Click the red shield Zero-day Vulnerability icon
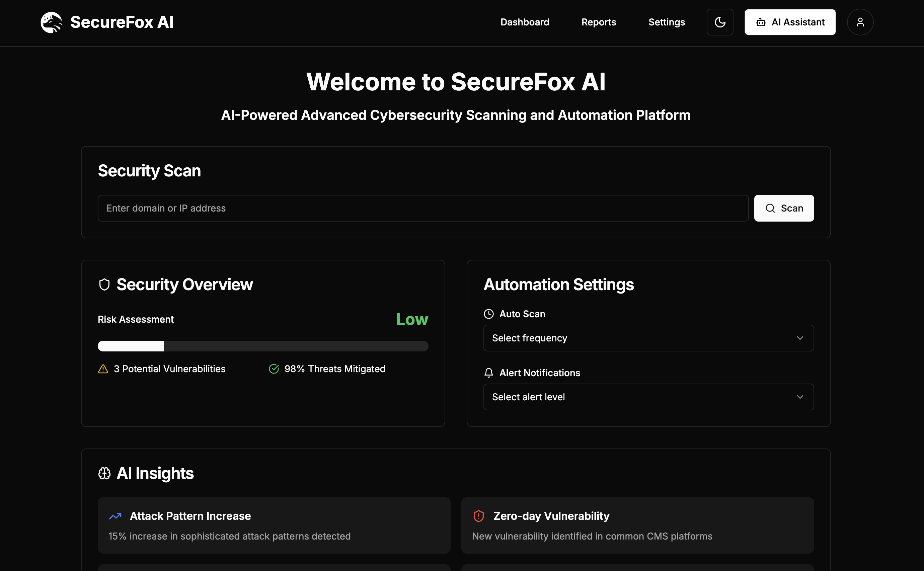 pyautogui.click(x=478, y=516)
